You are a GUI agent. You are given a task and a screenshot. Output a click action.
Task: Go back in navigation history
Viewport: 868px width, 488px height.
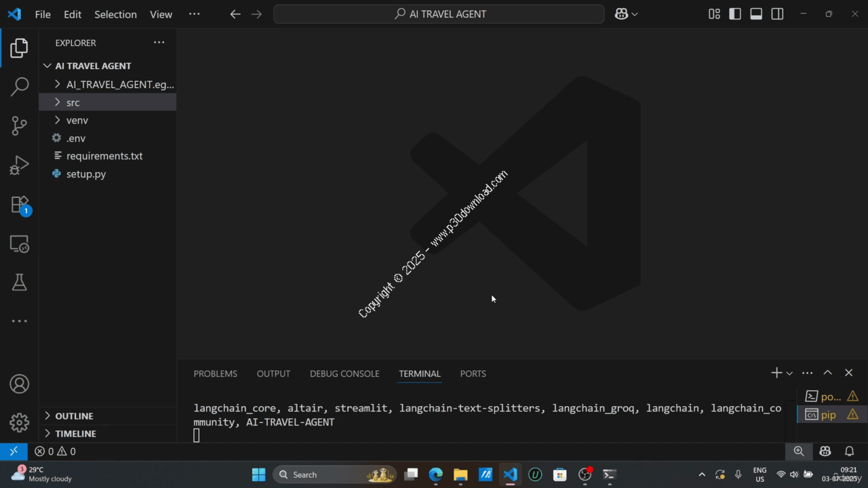(x=235, y=14)
